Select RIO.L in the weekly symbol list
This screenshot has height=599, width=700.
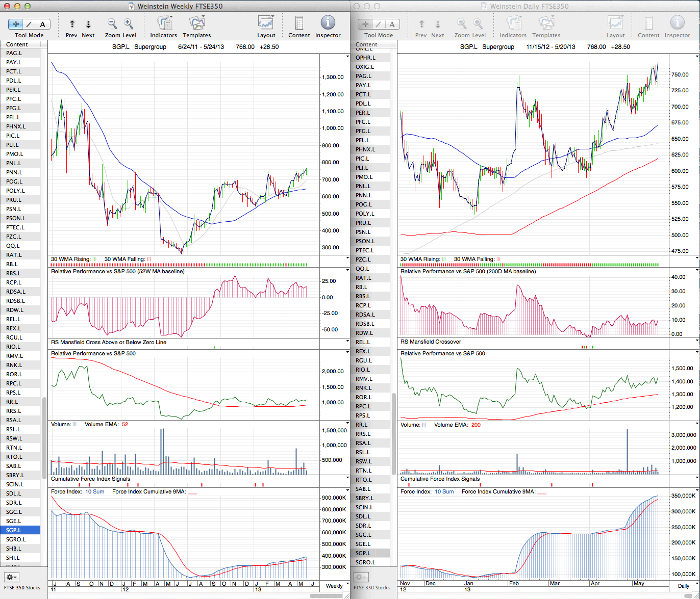click(x=14, y=347)
